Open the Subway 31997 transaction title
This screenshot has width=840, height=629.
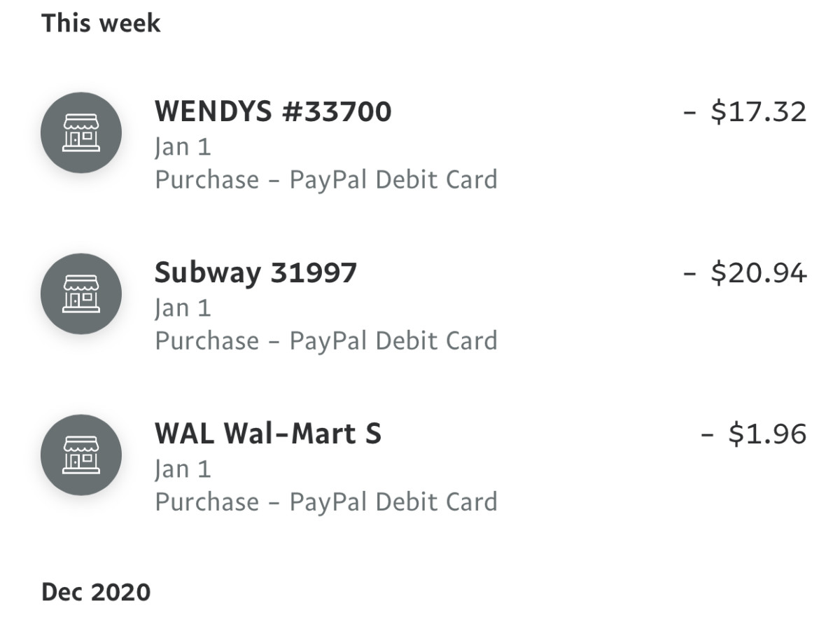click(x=255, y=272)
